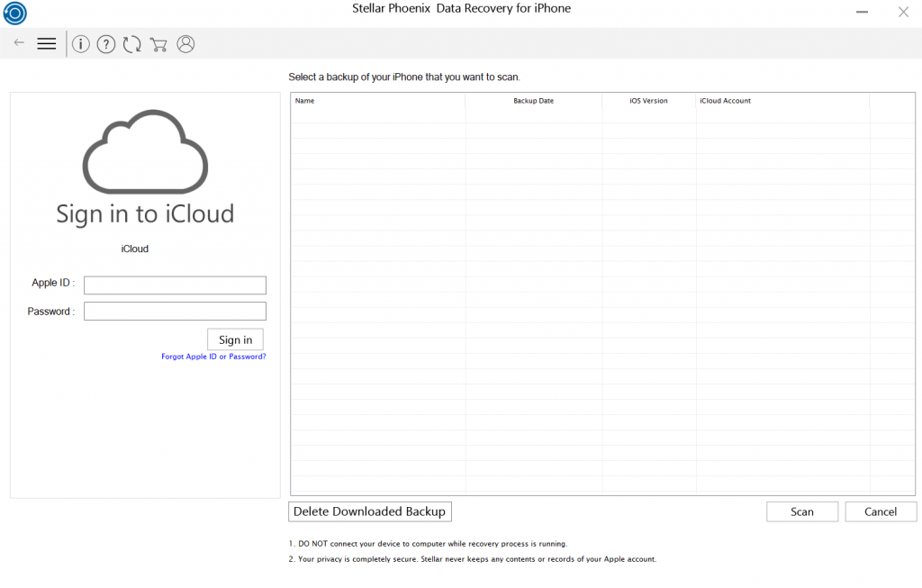Close the application window
This screenshot has width=922, height=588.
point(903,12)
